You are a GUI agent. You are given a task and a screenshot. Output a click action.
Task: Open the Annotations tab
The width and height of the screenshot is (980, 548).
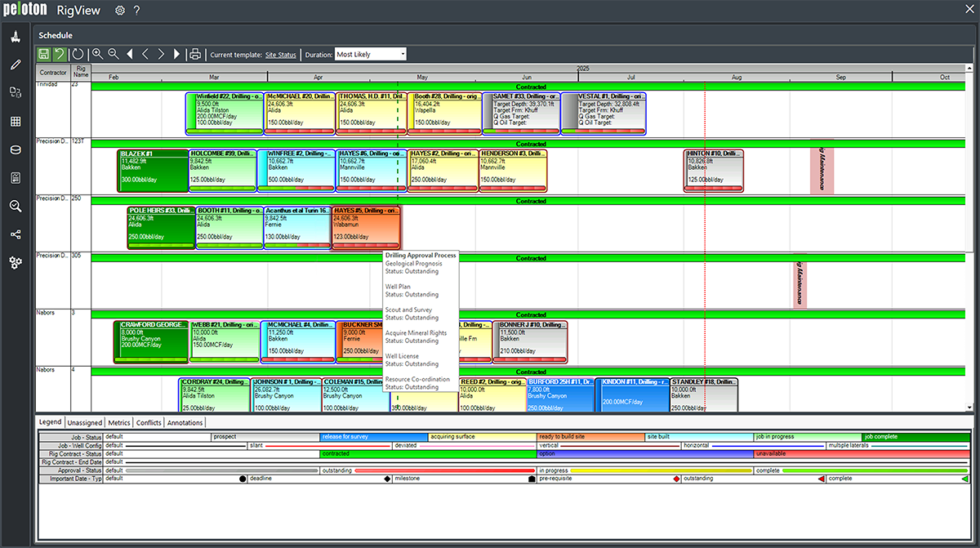click(x=185, y=422)
